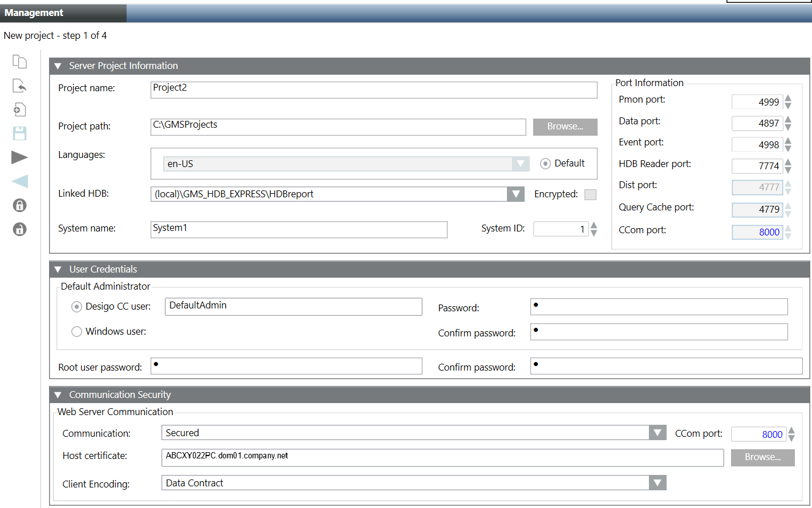Click the copy project icon in sidebar
The height and width of the screenshot is (508, 812).
(x=20, y=62)
